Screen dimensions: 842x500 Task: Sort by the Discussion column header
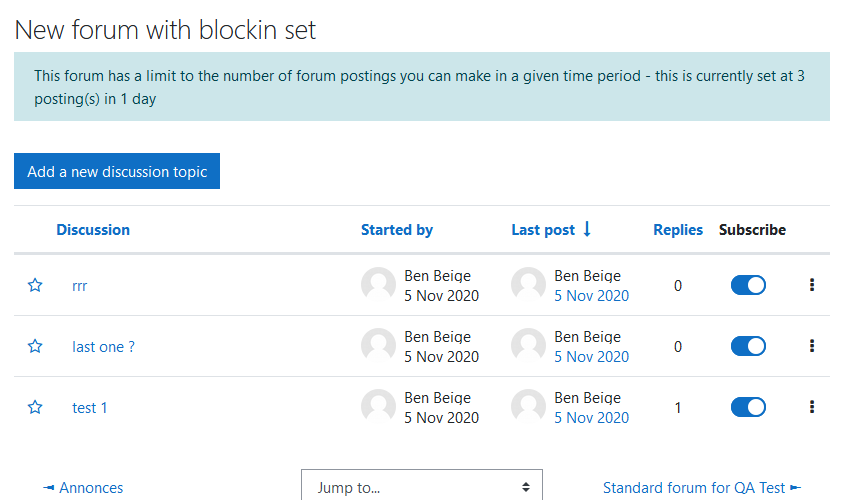pos(93,230)
